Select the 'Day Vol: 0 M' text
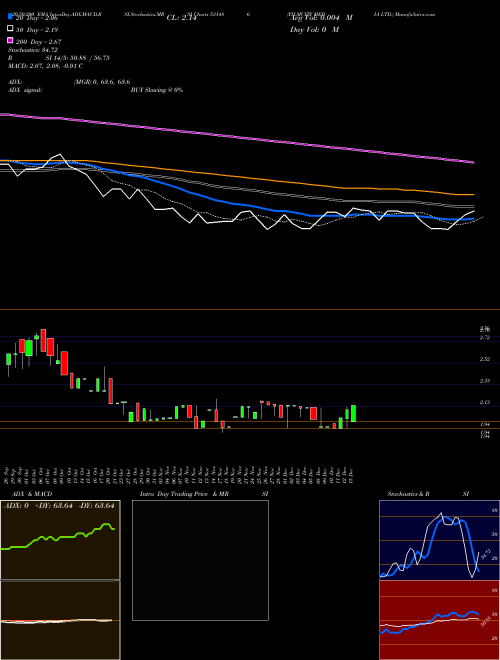The width and height of the screenshot is (500, 660). click(x=314, y=29)
